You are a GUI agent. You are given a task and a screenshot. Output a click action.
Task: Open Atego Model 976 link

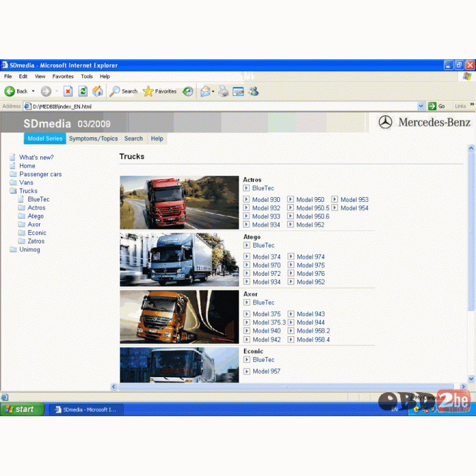point(311,274)
